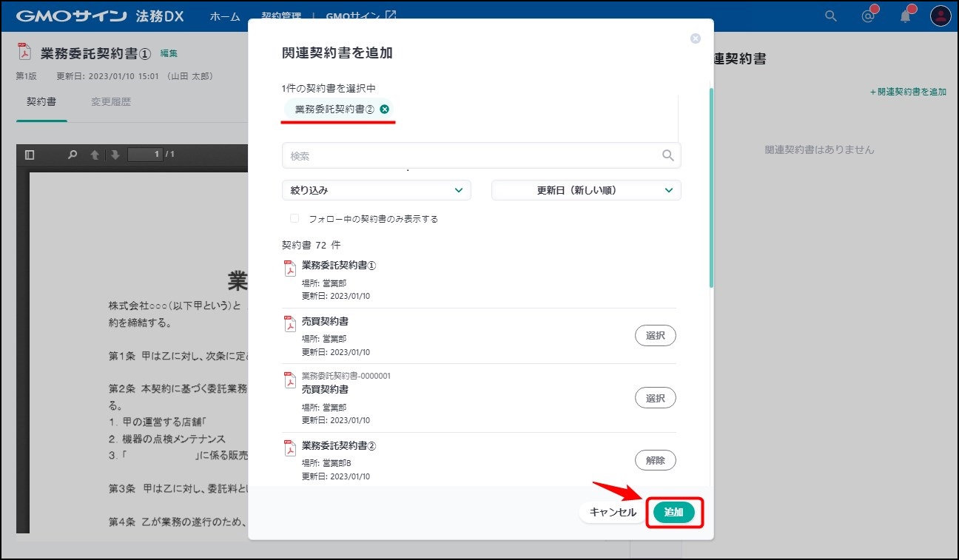Open the user profile avatar
Image resolution: width=959 pixels, height=560 pixels.
pos(940,16)
